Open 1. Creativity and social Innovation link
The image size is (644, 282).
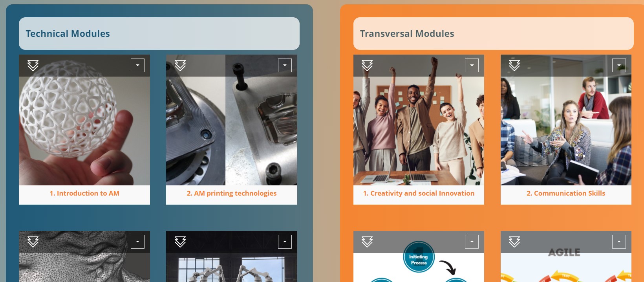pyautogui.click(x=419, y=193)
